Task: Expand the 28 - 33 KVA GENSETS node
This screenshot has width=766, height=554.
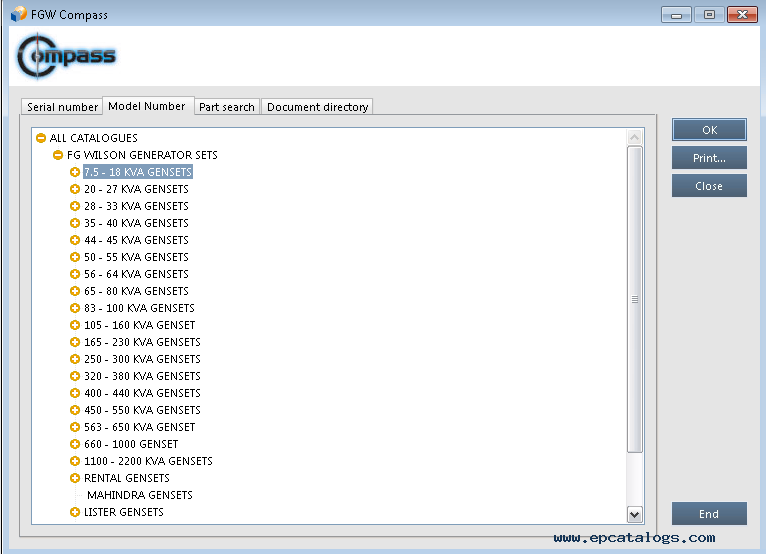Action: pyautogui.click(x=75, y=206)
